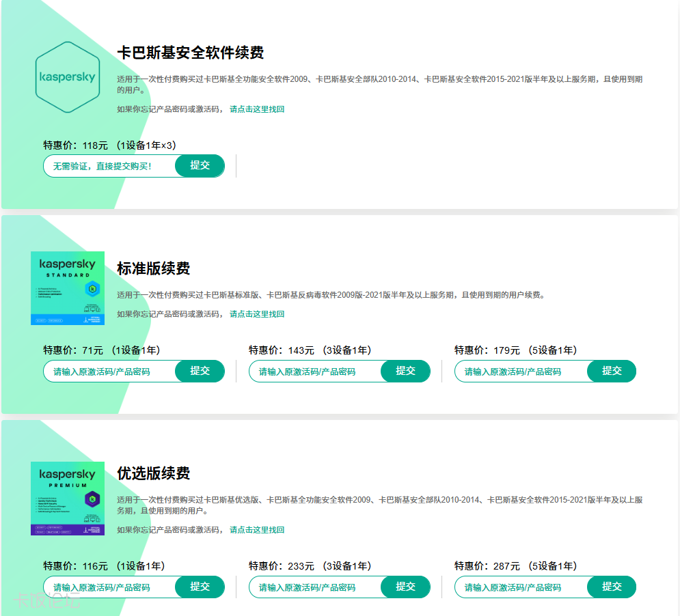Click the 标准版续费 heading
680x616 pixels.
click(x=154, y=268)
